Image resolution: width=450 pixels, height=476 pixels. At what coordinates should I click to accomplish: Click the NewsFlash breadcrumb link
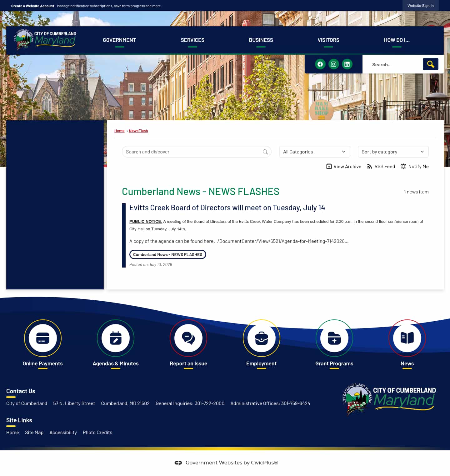[138, 131]
